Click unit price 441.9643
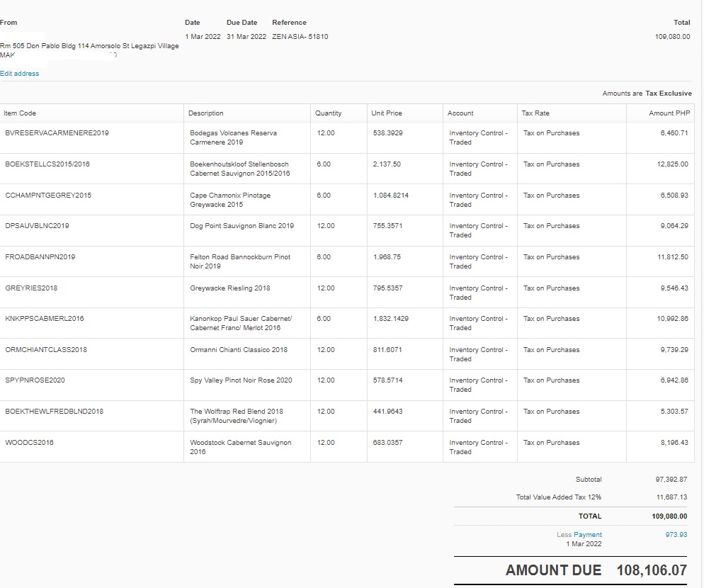The width and height of the screenshot is (704, 588). pyautogui.click(x=387, y=411)
